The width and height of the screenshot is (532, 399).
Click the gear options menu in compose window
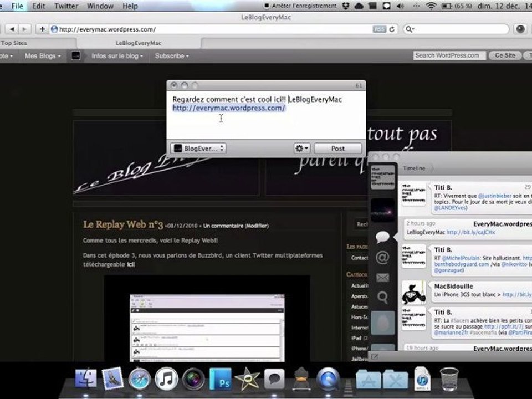click(x=301, y=149)
